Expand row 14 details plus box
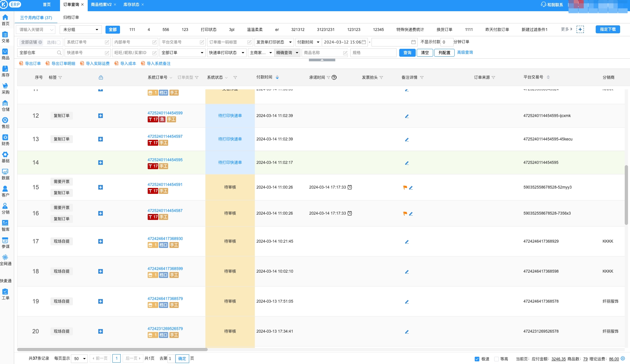Screen dimensions: 630x364 pos(101,163)
